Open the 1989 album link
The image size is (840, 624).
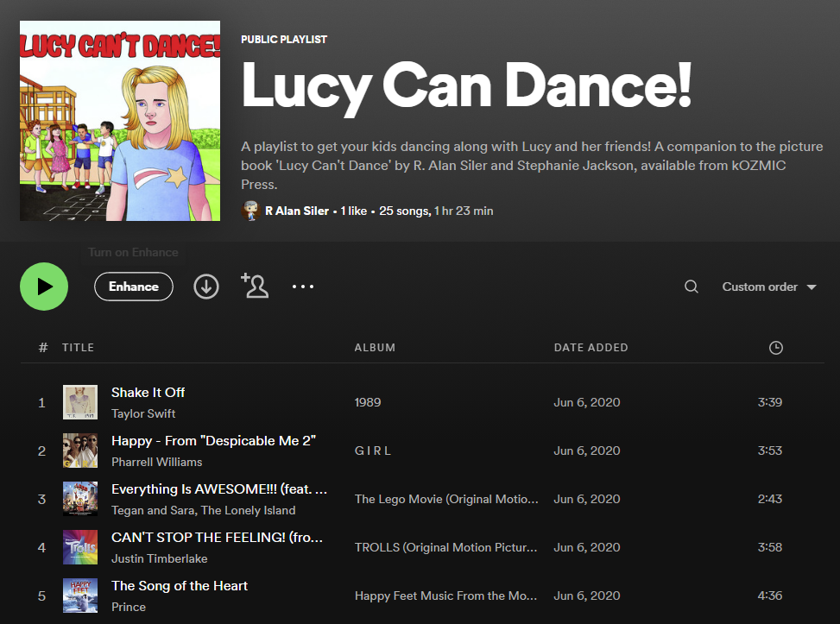point(368,402)
